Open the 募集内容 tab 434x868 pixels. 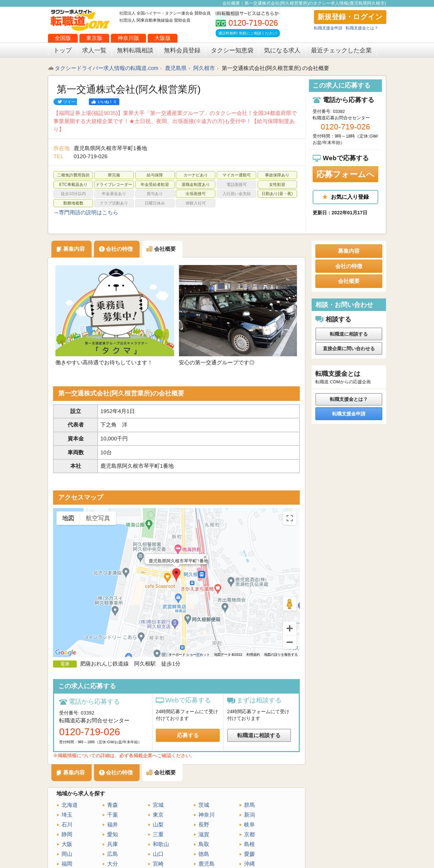coord(71,249)
